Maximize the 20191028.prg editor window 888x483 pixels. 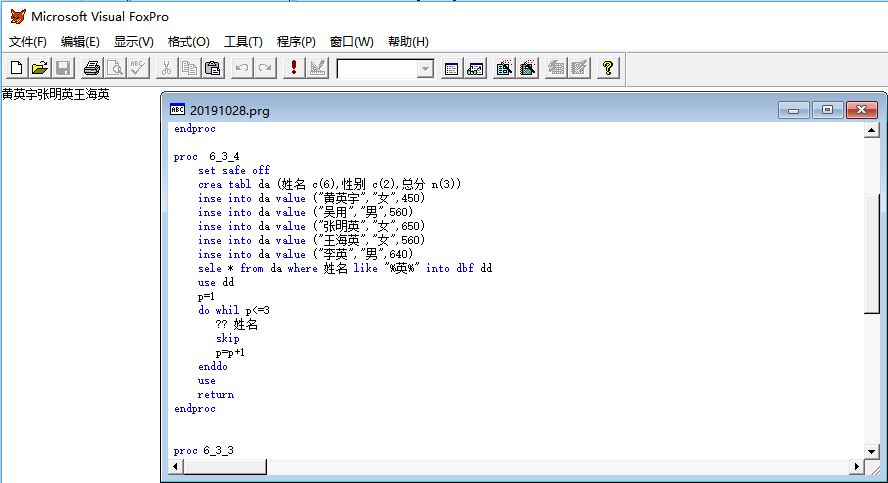click(x=827, y=110)
